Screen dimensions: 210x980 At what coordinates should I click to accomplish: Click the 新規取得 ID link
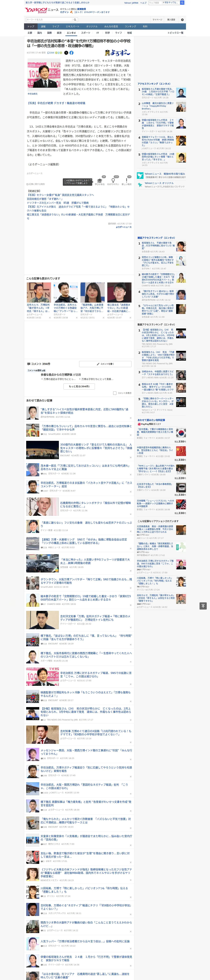pos(82,9)
